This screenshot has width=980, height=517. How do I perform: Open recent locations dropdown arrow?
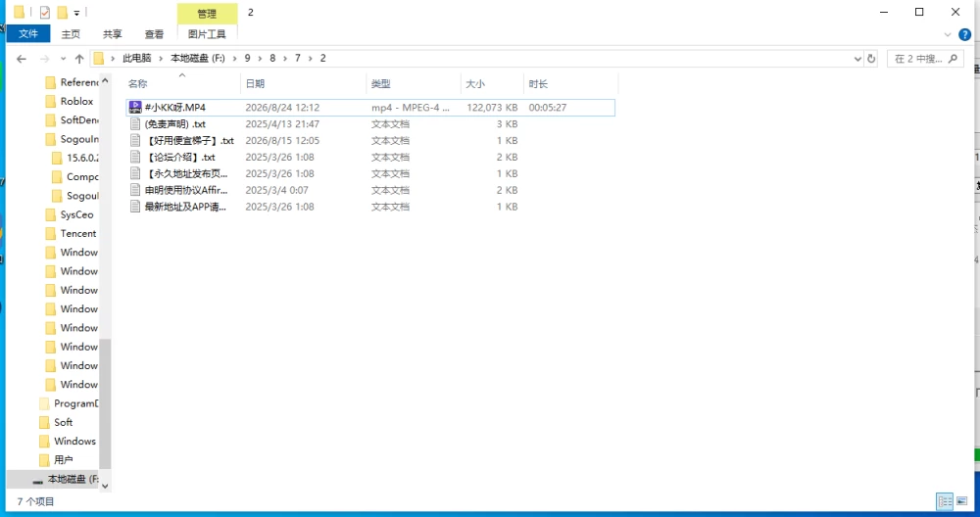pos(63,59)
